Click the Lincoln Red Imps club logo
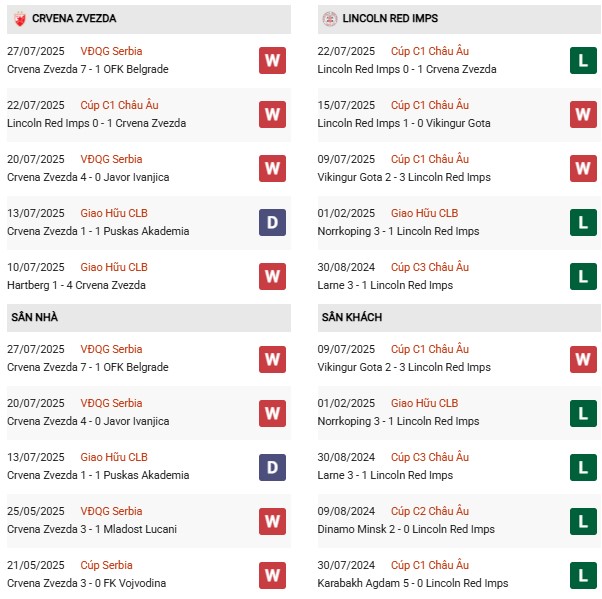Viewport: 602px width, 599px height. [x=329, y=18]
